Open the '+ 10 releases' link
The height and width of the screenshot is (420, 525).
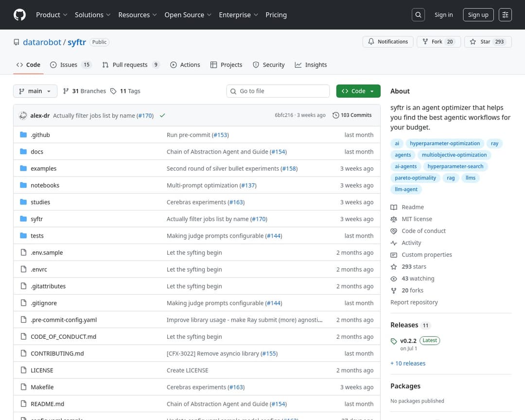[408, 363]
